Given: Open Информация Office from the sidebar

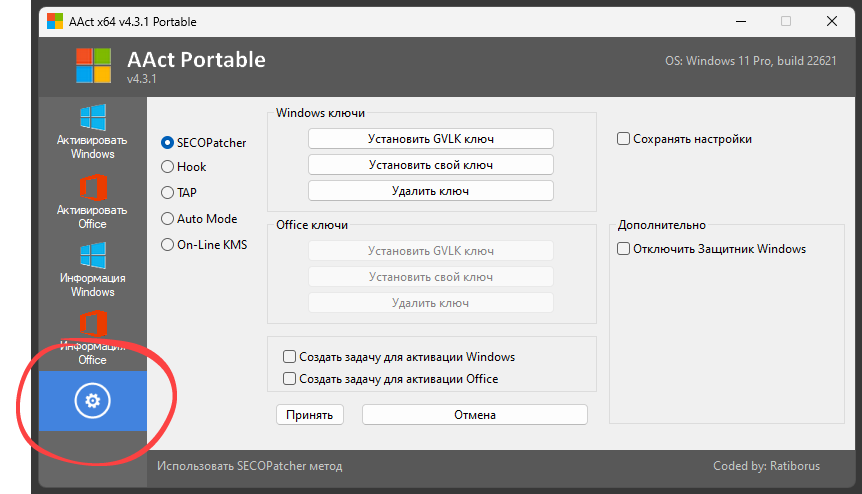Looking at the screenshot, I should (x=93, y=326).
